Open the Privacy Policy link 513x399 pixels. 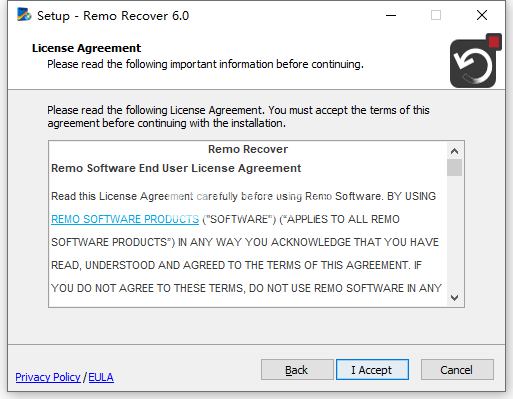click(x=48, y=377)
